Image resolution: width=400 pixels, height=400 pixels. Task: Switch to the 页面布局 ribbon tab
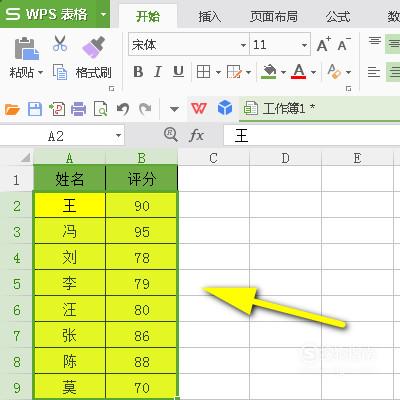tap(274, 16)
